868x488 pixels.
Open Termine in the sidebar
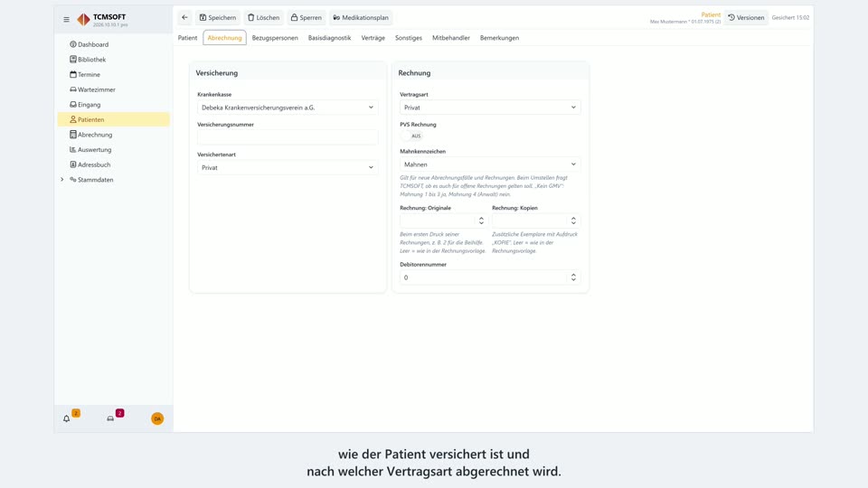click(x=114, y=74)
